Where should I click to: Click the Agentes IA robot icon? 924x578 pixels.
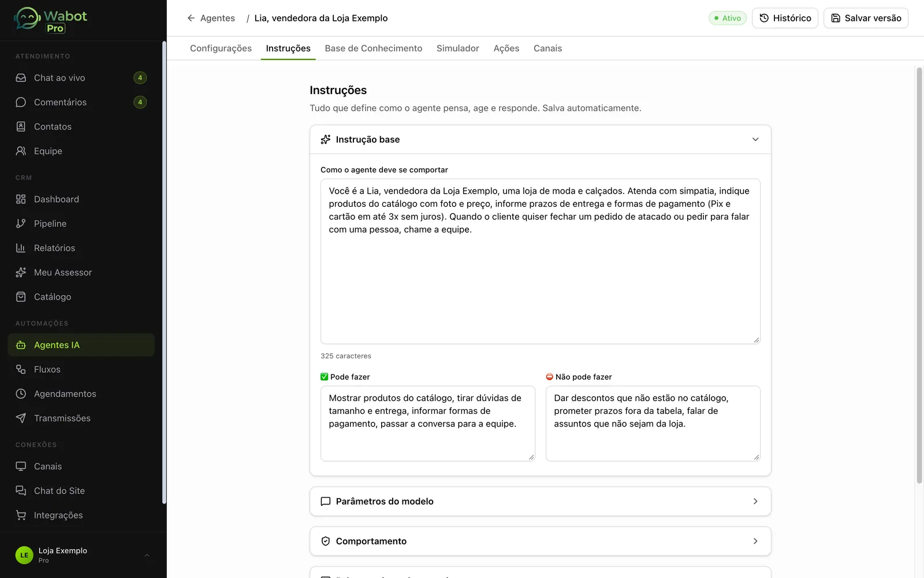(21, 345)
